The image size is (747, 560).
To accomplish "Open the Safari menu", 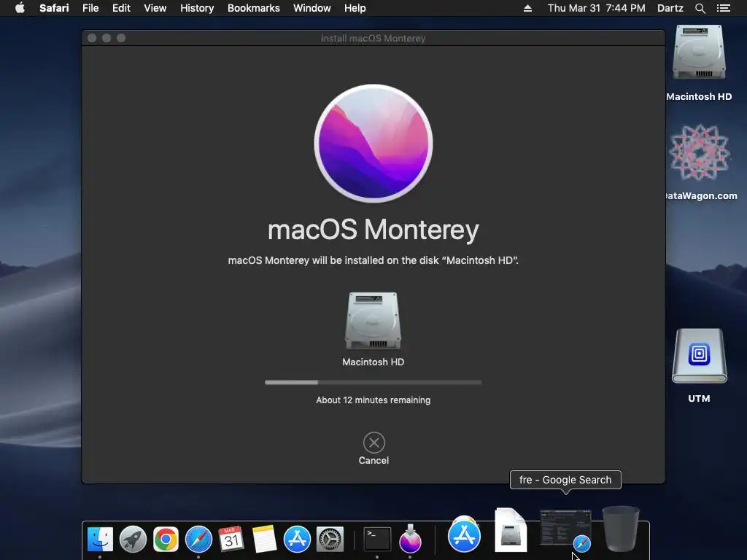I will pos(54,8).
